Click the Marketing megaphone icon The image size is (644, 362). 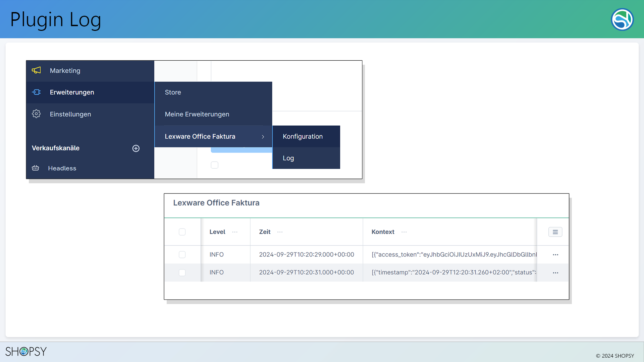pyautogui.click(x=36, y=70)
